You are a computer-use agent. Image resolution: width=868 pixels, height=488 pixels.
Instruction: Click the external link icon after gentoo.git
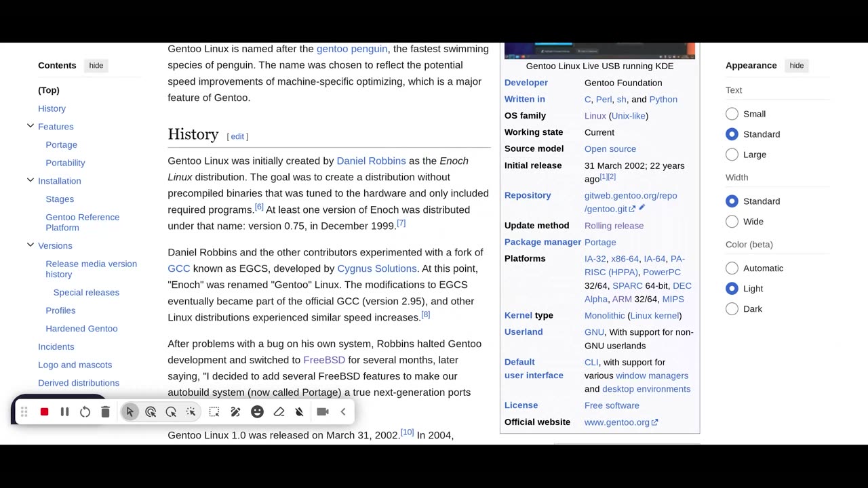(632, 209)
